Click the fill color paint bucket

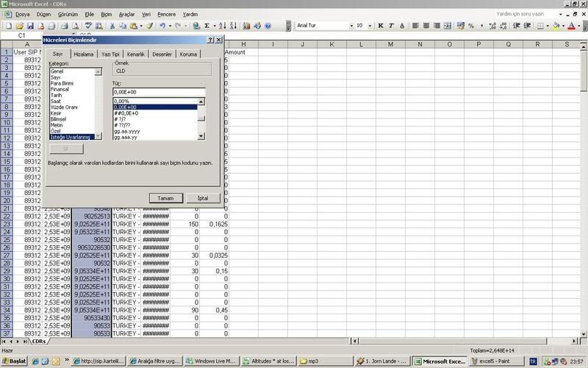tap(556, 26)
